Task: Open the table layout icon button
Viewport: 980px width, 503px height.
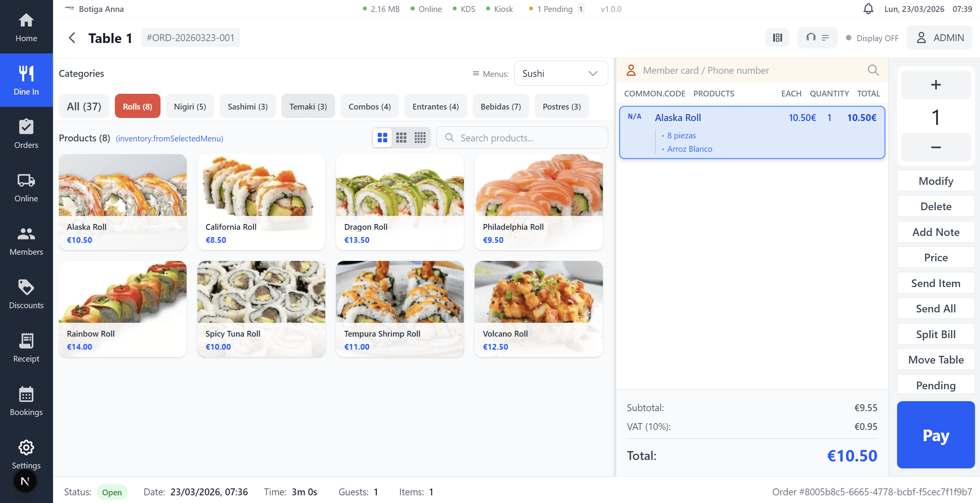Action: [777, 38]
